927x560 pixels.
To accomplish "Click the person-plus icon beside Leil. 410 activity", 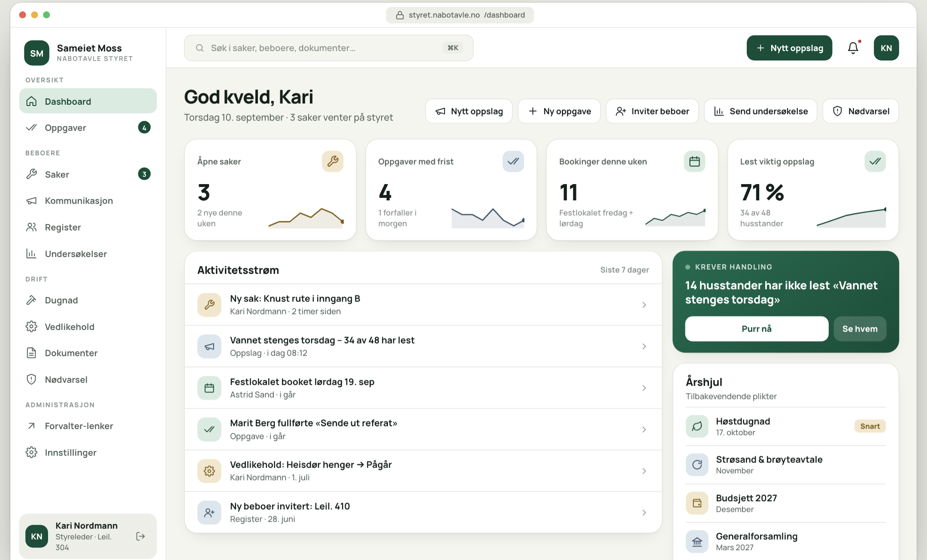I will [209, 512].
